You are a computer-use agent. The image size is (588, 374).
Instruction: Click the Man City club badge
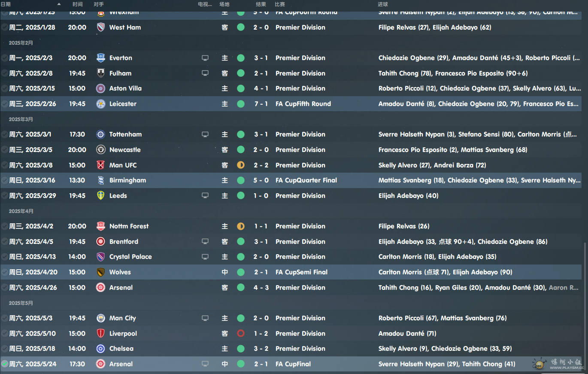click(101, 318)
